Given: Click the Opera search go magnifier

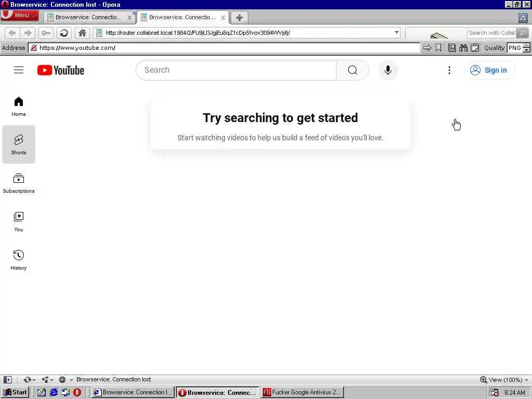Looking at the screenshot, I should [x=523, y=33].
